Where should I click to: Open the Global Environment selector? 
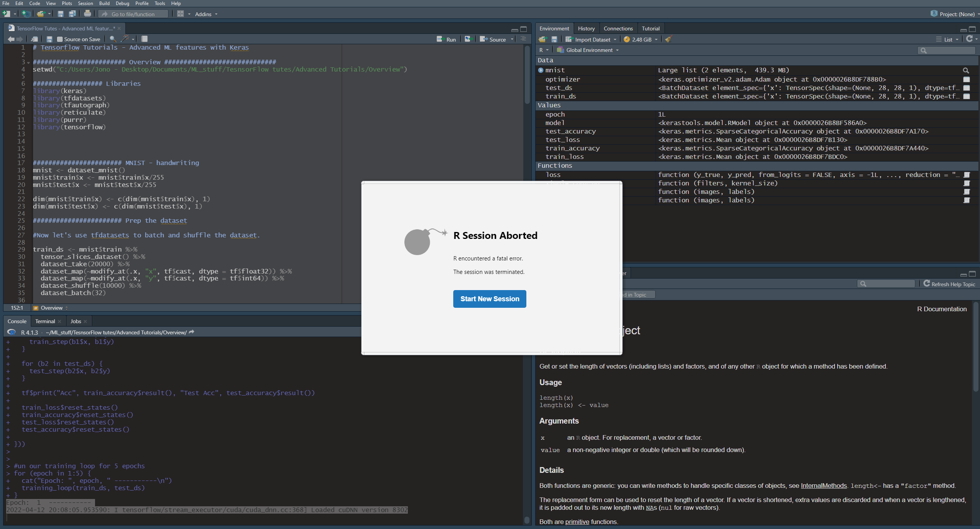pyautogui.click(x=588, y=50)
